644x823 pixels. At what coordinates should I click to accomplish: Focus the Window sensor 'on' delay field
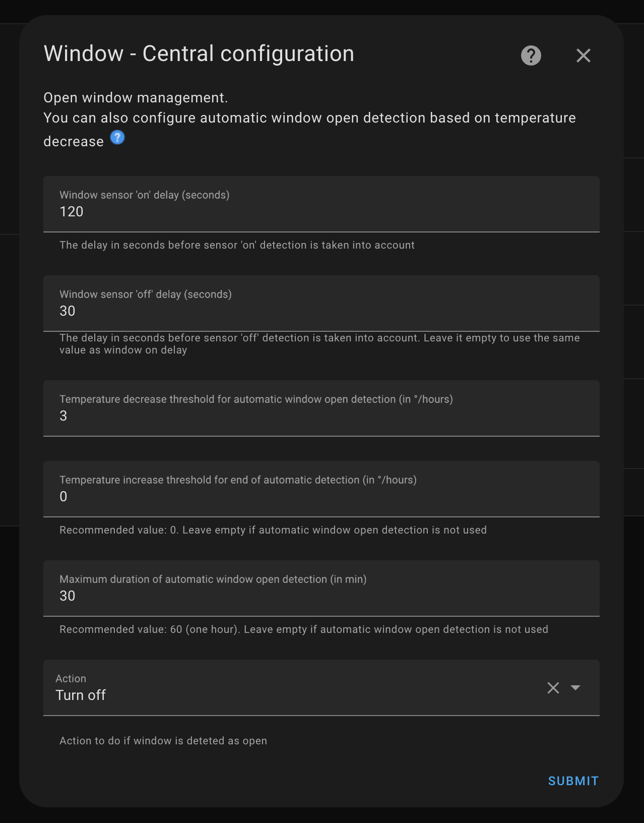click(x=321, y=204)
